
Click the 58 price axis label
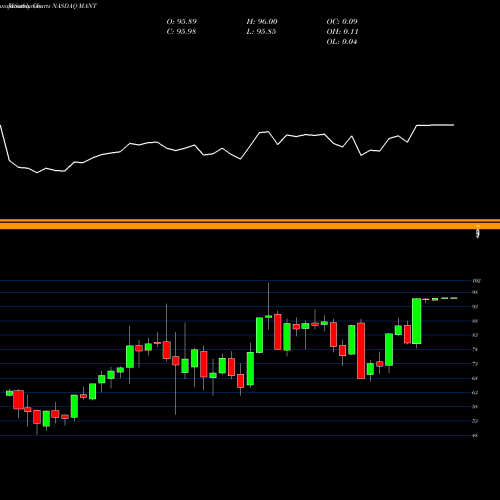tap(475, 407)
